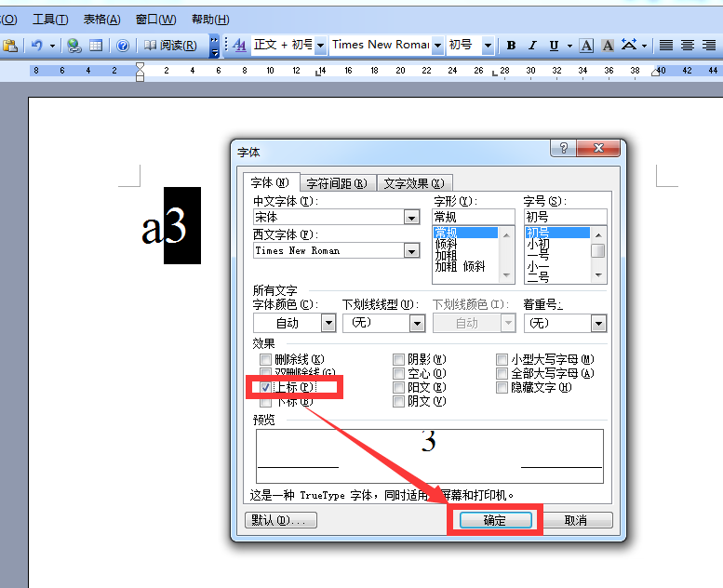
Task: Click the Insert Table grid icon
Action: click(96, 46)
